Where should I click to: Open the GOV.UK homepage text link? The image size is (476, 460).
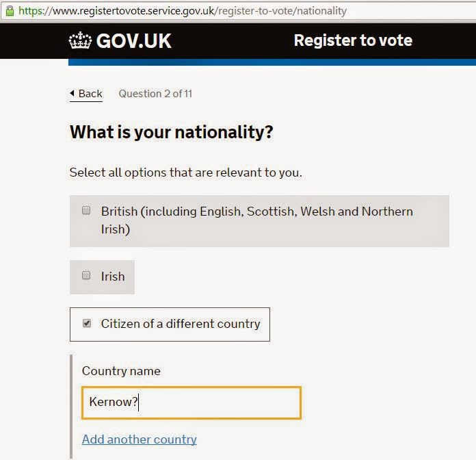pos(133,40)
